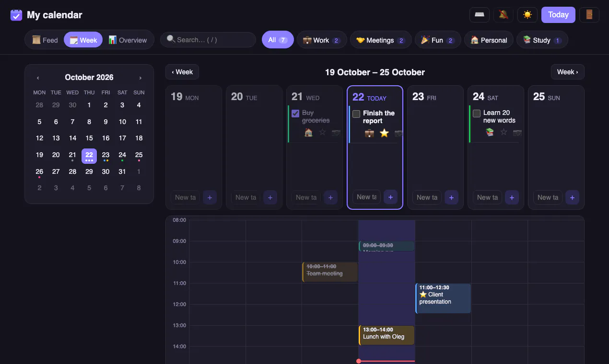Switch to light theme with sun icon

point(527,15)
